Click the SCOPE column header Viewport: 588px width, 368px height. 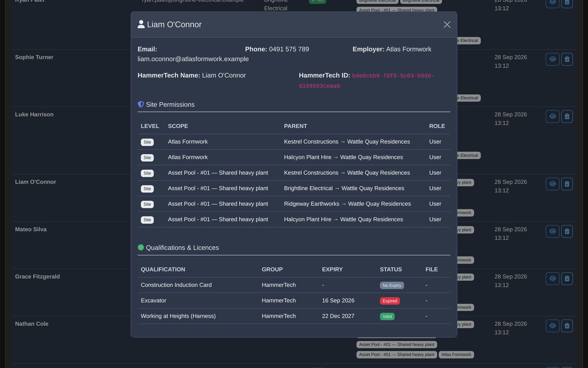tap(178, 126)
